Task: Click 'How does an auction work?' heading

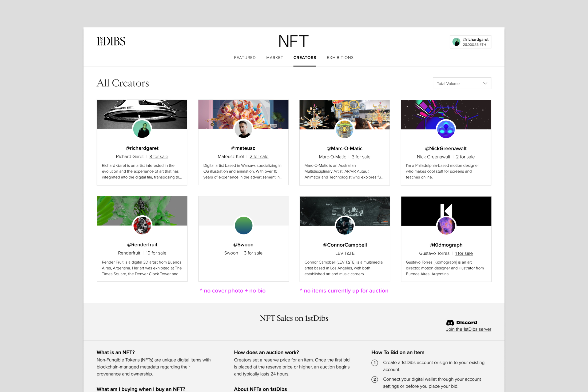Action: point(266,352)
